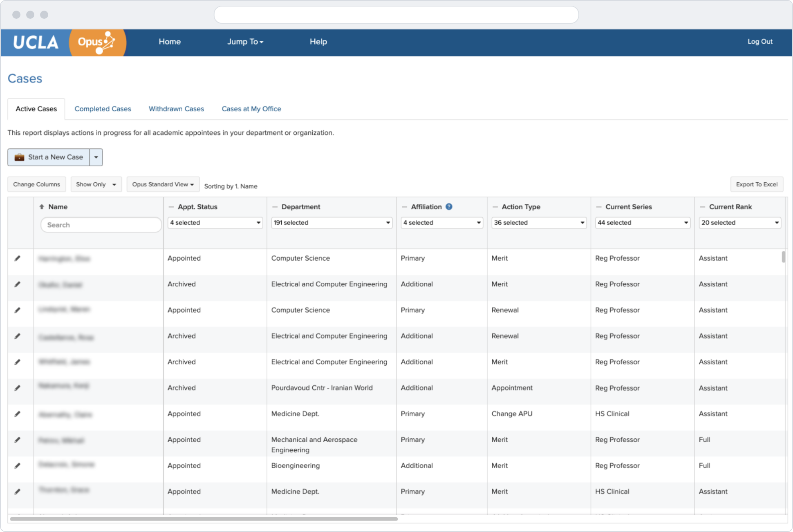The image size is (793, 532).
Task: Click the sort dash icon beside Current Series
Action: coord(599,207)
